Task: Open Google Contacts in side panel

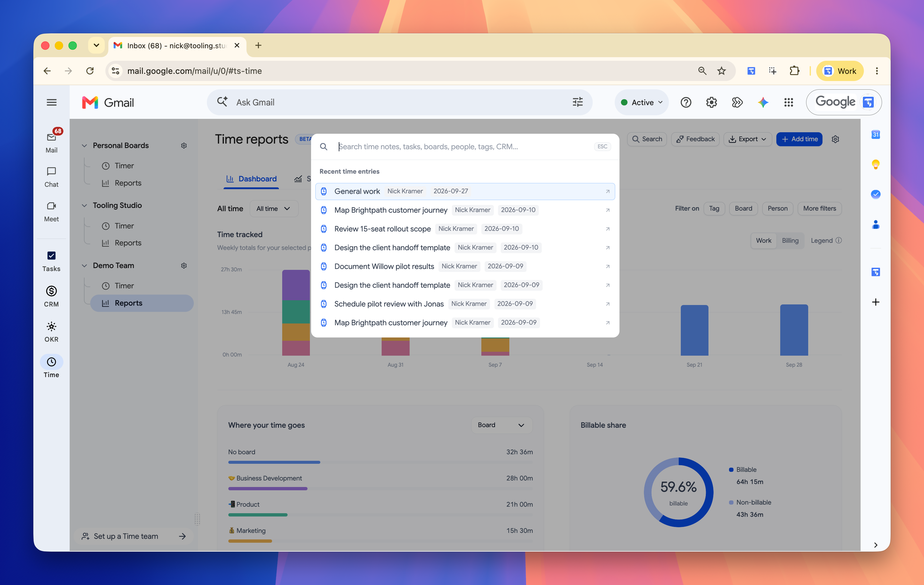Action: (x=875, y=225)
